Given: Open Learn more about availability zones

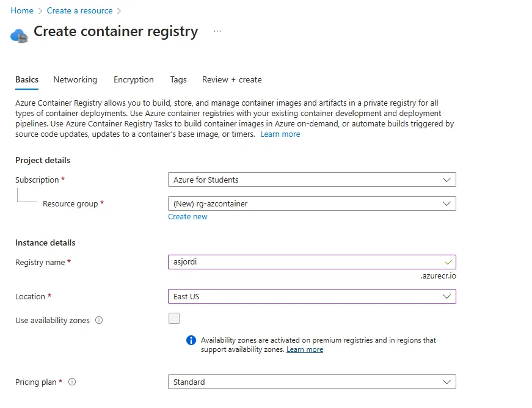Looking at the screenshot, I should pyautogui.click(x=305, y=349).
